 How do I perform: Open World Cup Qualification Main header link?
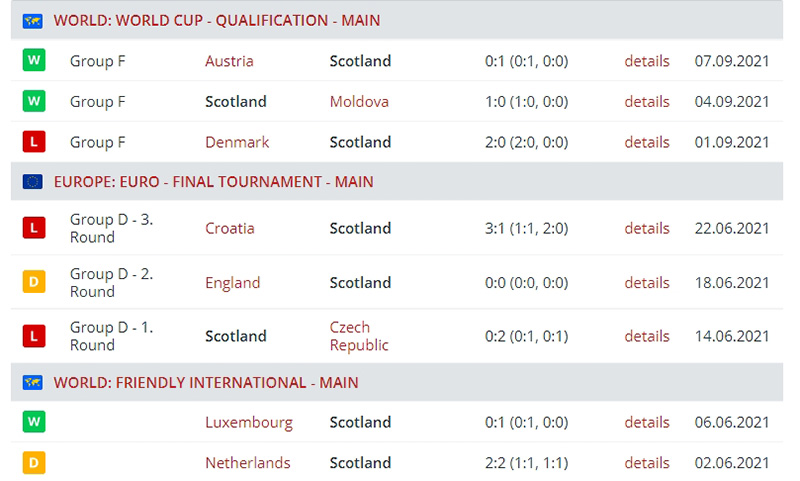(217, 21)
